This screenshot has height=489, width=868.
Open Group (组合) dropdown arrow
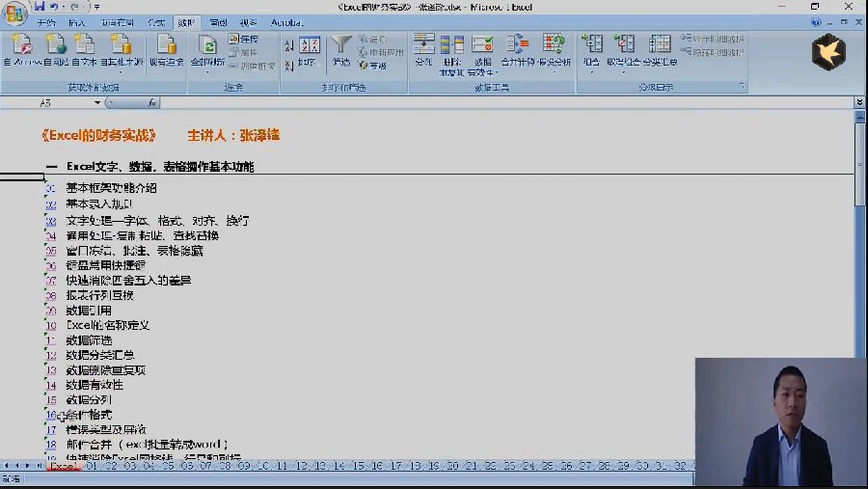tap(592, 72)
